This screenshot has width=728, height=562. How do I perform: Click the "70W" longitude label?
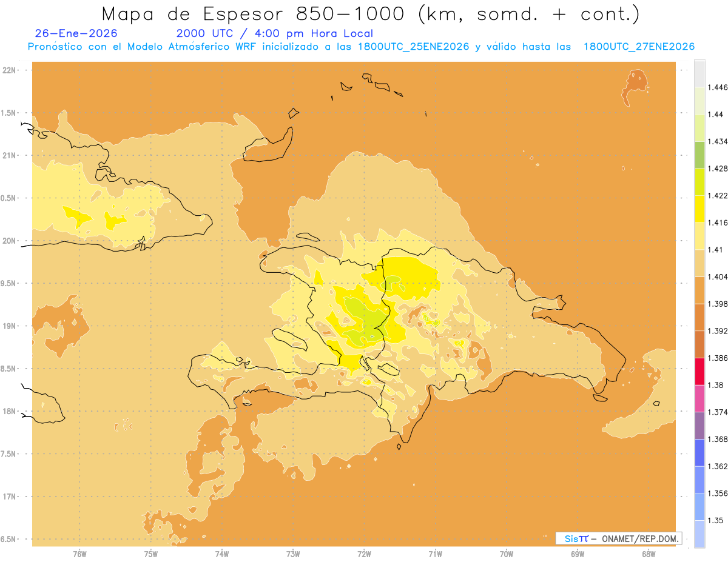[507, 554]
